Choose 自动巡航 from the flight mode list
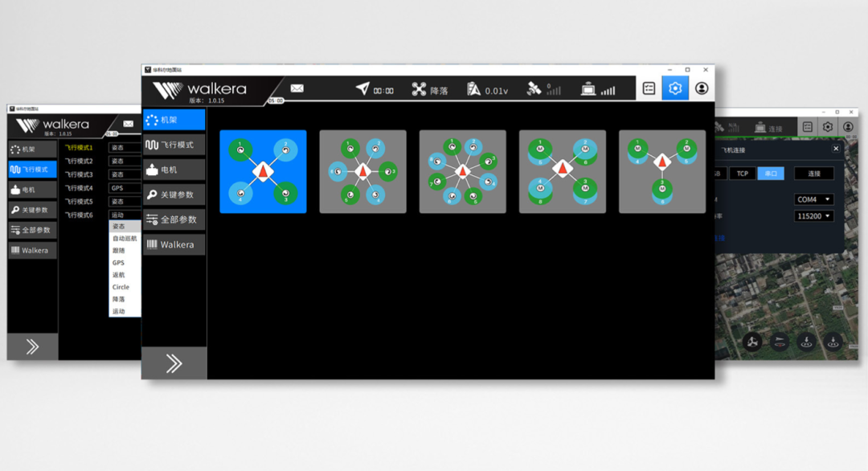Screen dimensions: 868x471 125,239
